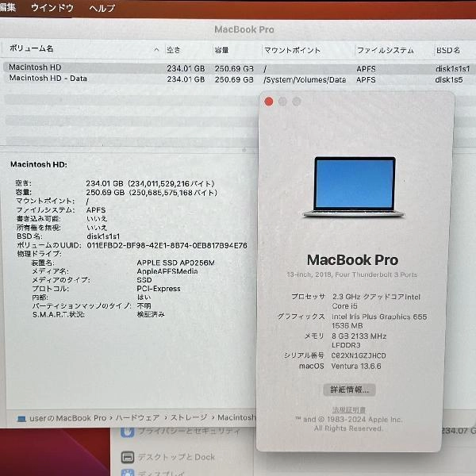Click the マウントポイント column header

(292, 50)
